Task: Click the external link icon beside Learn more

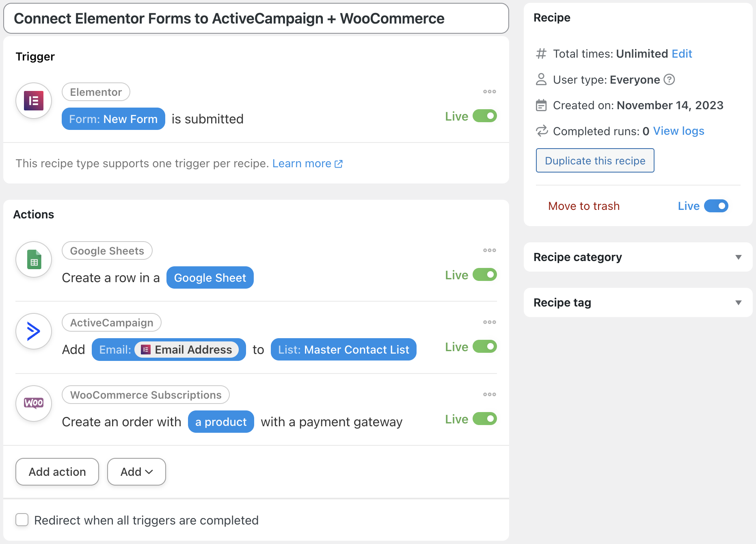Action: coord(339,164)
